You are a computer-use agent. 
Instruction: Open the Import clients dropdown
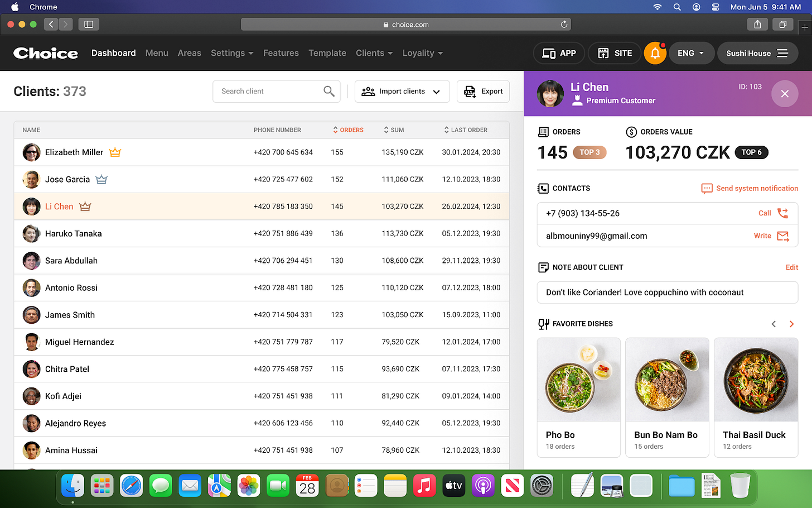point(402,91)
